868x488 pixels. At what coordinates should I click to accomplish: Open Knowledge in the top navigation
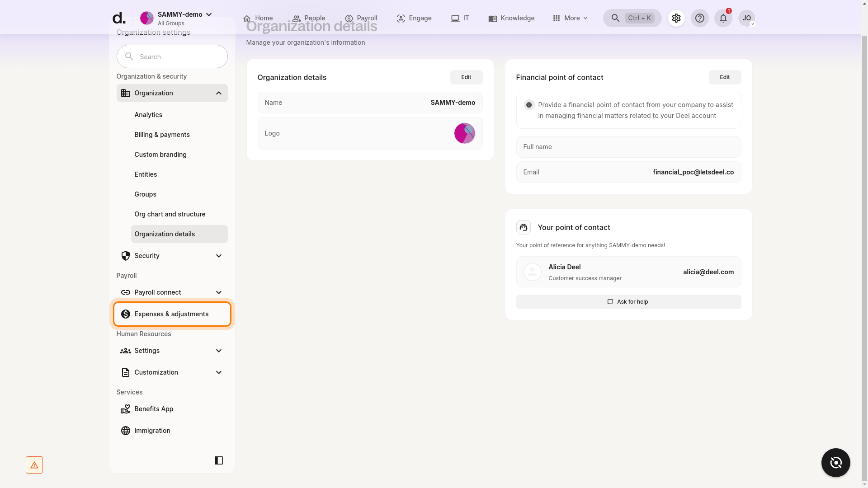click(511, 18)
